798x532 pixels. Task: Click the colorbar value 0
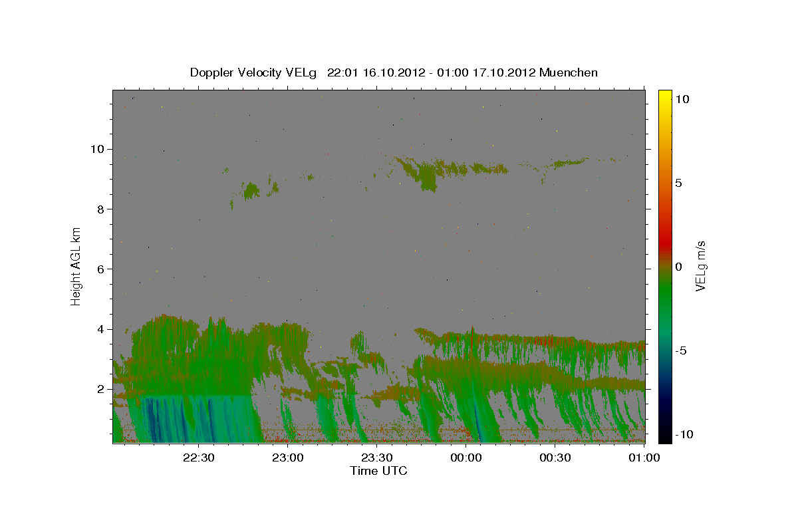(x=678, y=267)
